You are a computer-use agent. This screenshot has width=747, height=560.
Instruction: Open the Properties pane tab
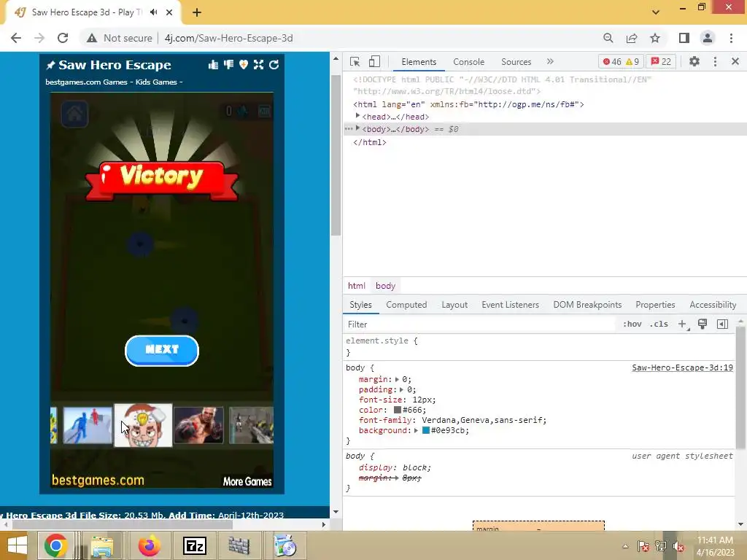coord(655,305)
